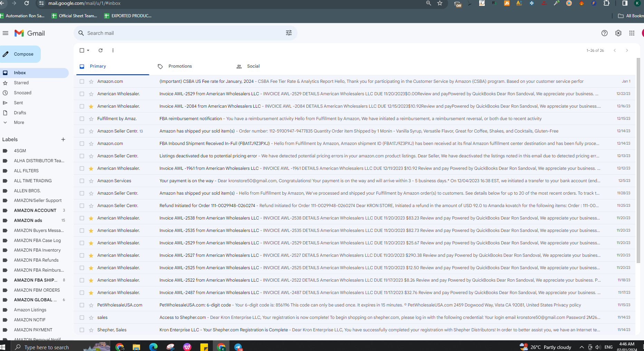Click the inbox vertical scrollbar
This screenshot has width=644, height=351.
tap(638, 160)
